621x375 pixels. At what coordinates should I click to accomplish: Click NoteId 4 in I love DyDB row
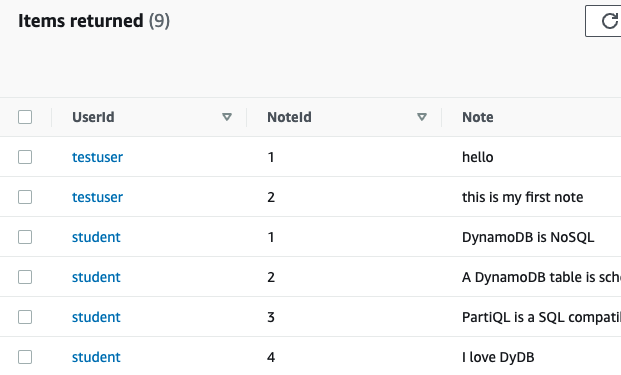click(271, 357)
